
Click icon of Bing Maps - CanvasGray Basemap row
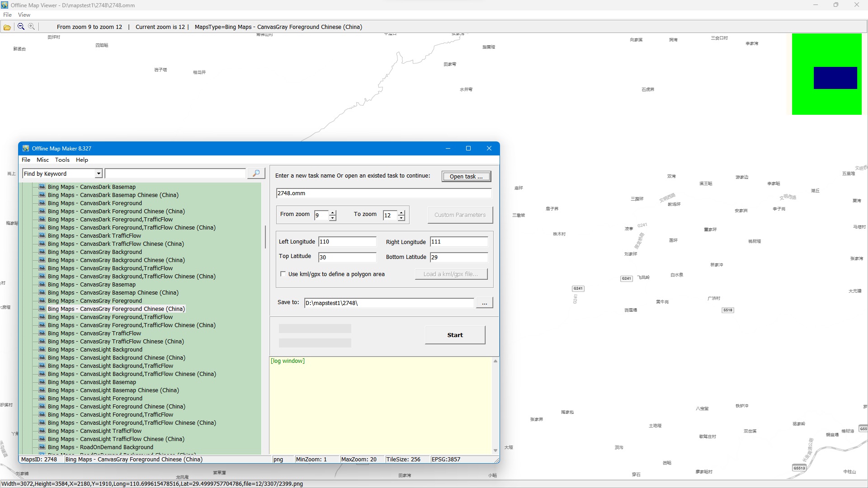42,284
